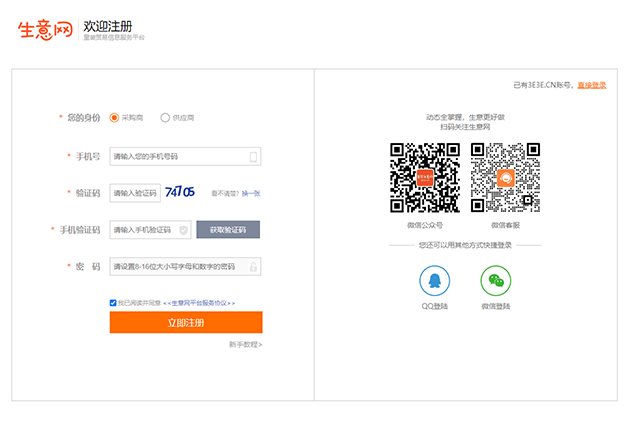The image size is (628, 422).
Task: Click lock icon in password field
Action: 253,267
